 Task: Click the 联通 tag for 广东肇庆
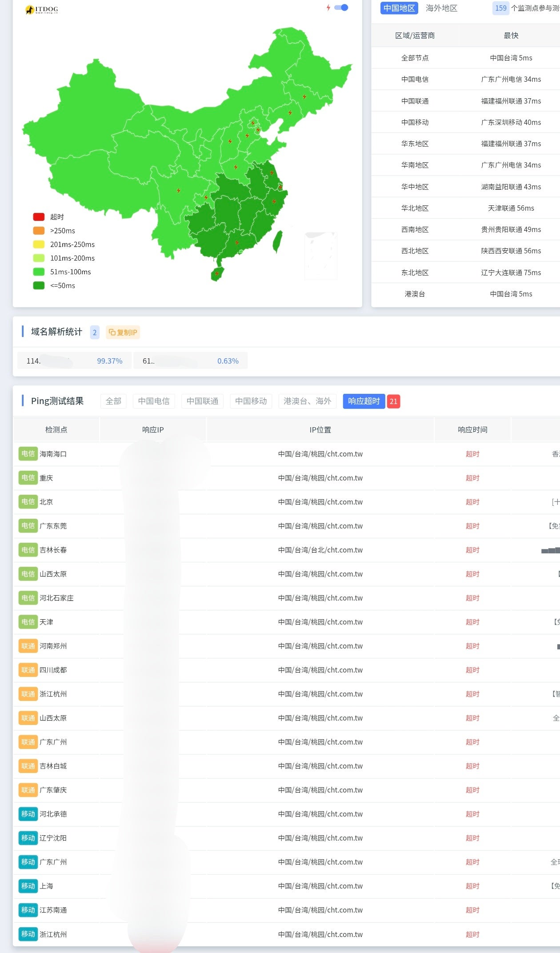[x=28, y=790]
